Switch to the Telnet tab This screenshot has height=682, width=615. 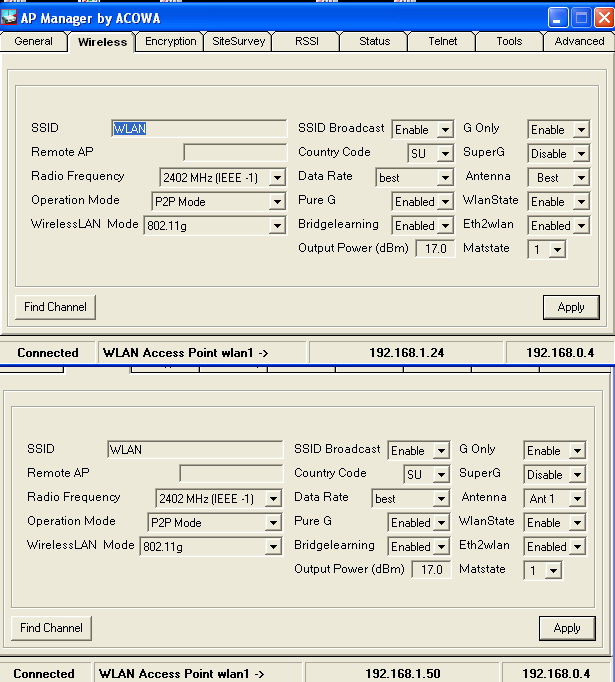[x=442, y=41]
